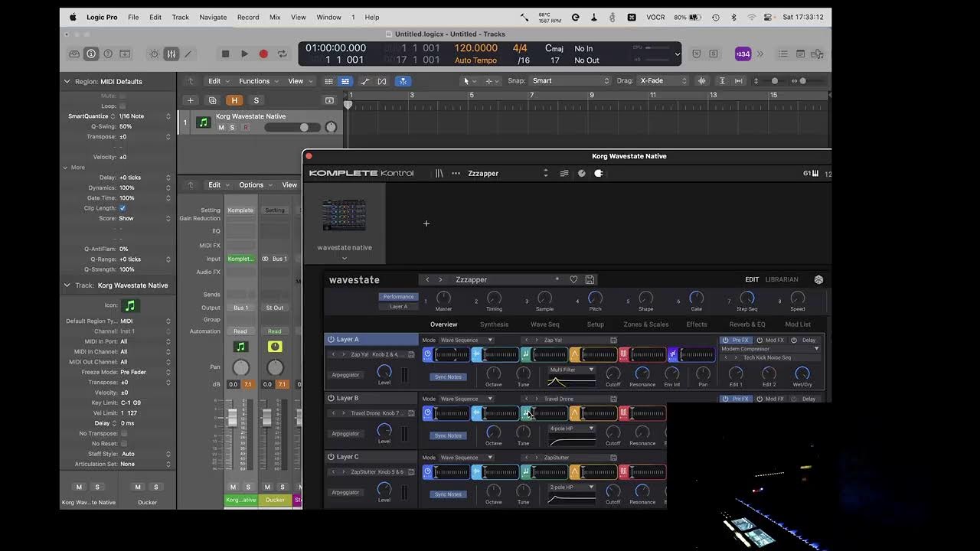
Task: Mute the Korg Wavestate Native track
Action: [x=221, y=128]
